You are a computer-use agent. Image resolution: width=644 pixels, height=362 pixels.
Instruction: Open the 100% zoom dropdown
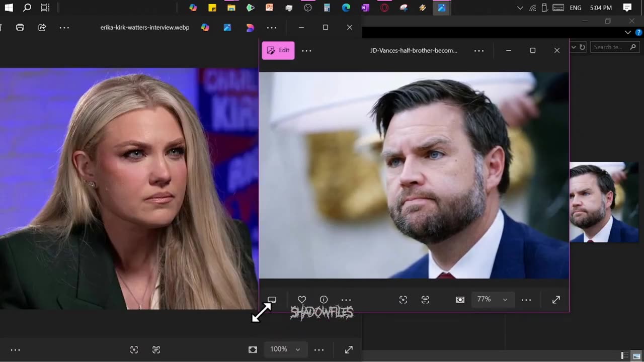tap(285, 349)
